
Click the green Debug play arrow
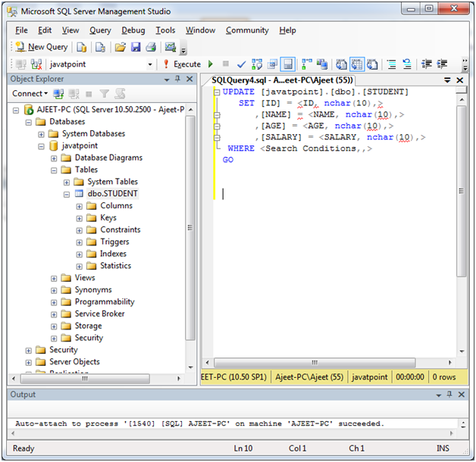coord(211,64)
